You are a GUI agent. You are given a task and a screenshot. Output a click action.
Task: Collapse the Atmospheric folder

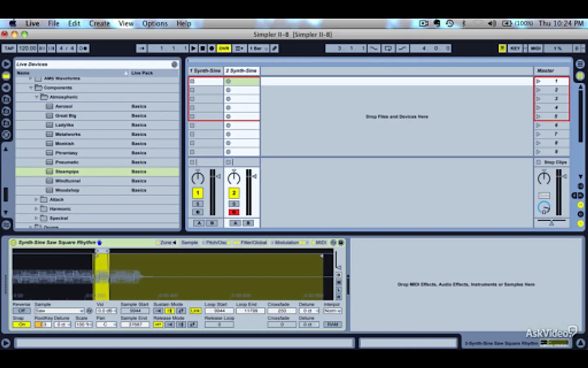36,97
